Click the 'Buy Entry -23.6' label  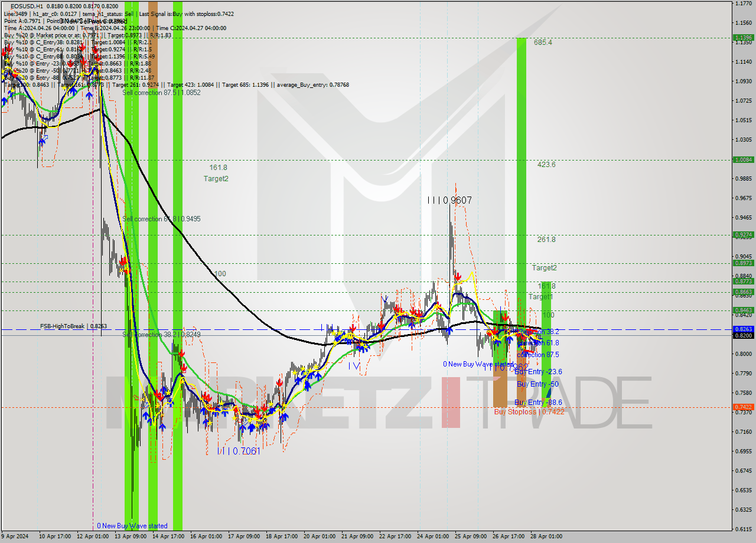(x=538, y=372)
